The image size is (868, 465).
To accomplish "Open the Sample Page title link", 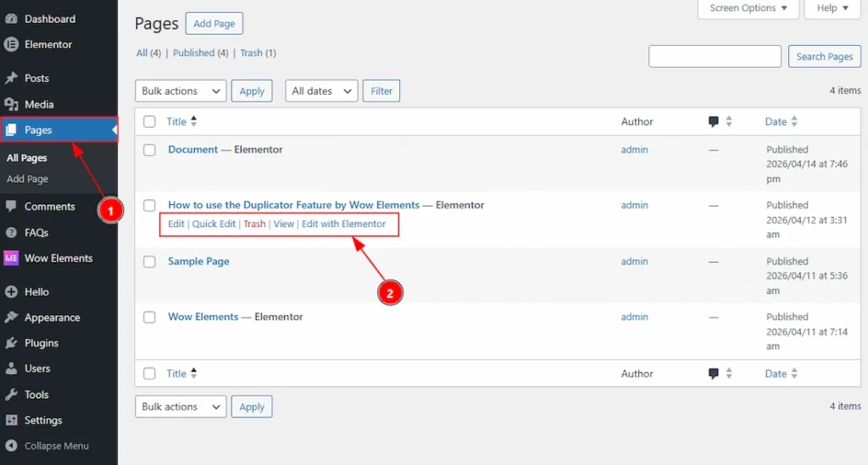I will 198,261.
